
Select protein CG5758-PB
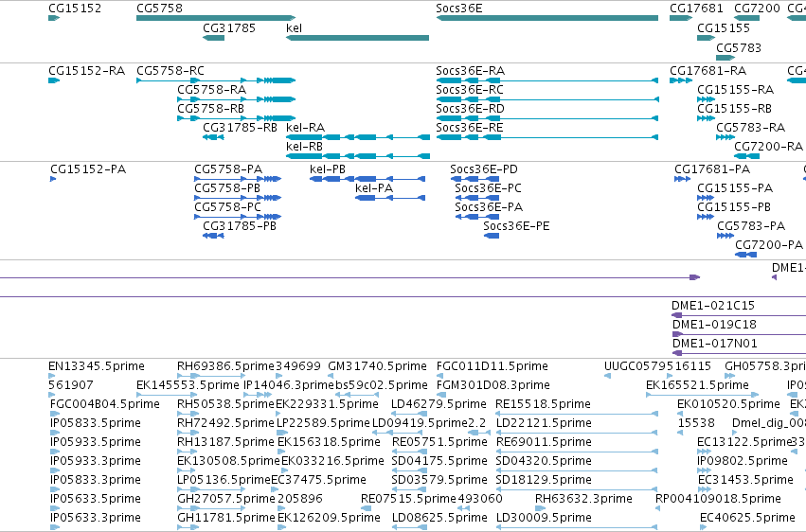pyautogui.click(x=238, y=198)
